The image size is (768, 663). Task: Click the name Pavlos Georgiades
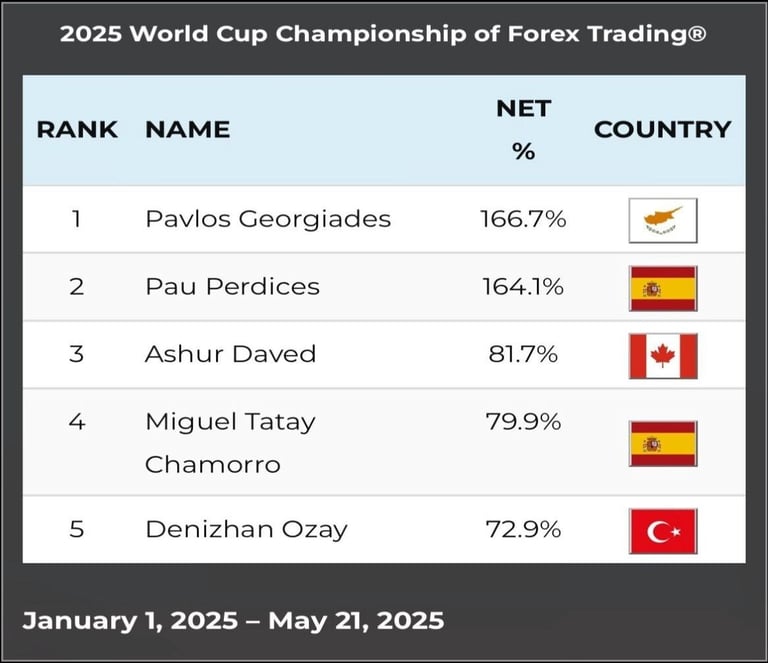coord(268,219)
